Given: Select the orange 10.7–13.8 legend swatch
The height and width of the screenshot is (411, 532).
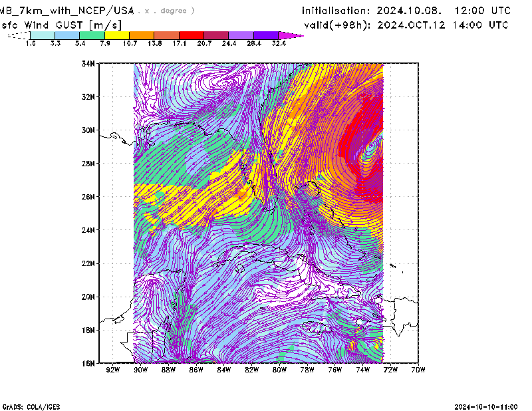Looking at the screenshot, I should click(142, 35).
